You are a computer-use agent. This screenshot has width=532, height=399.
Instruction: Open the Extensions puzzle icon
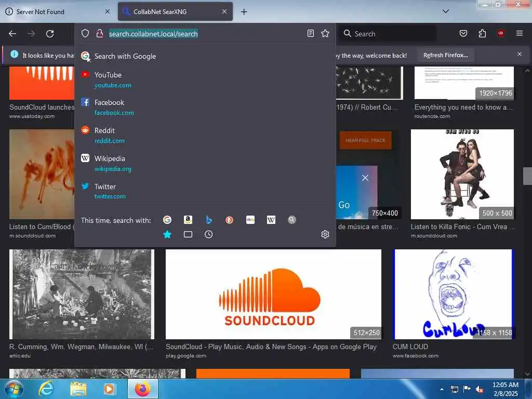click(482, 33)
